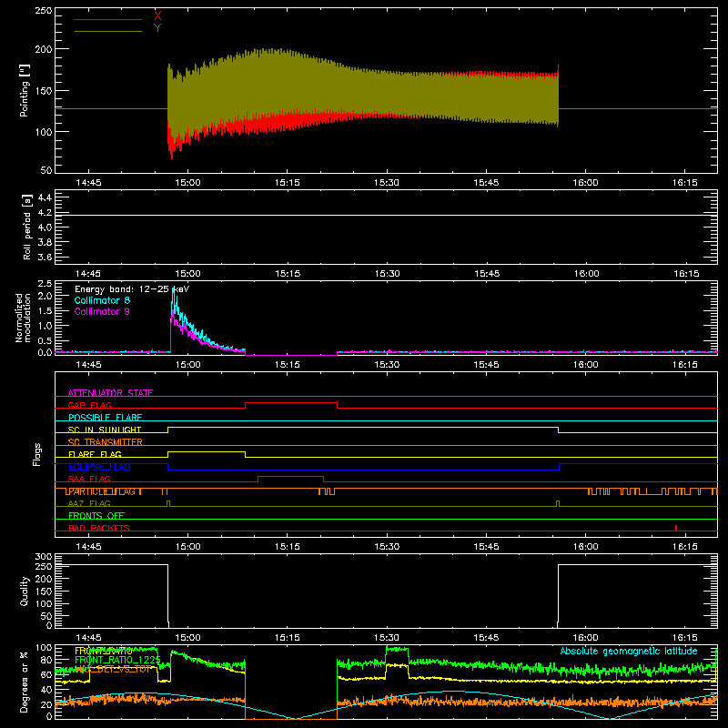
Task: Select the BAD_PACKETS flag label
Action: click(x=99, y=528)
